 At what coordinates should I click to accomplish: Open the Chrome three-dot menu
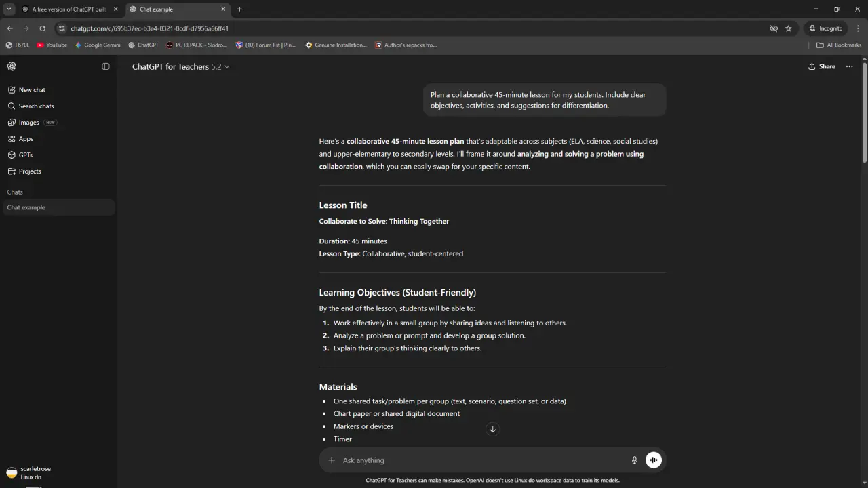click(x=859, y=28)
